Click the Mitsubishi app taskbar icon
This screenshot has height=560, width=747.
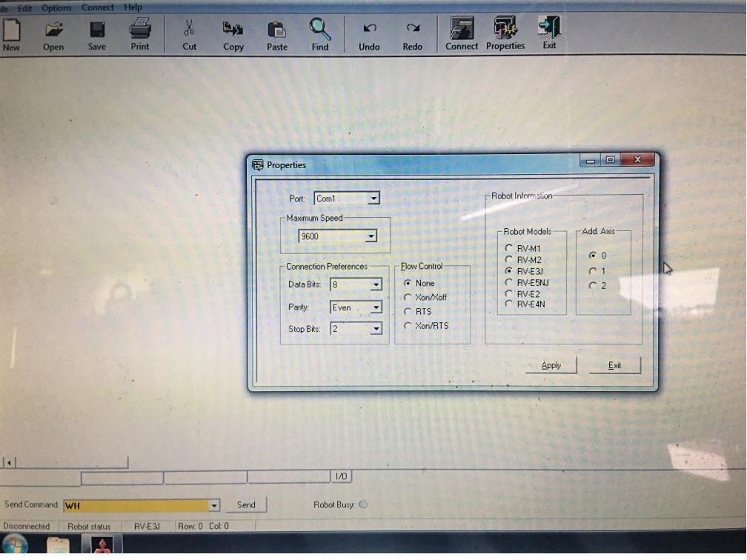coord(102,546)
